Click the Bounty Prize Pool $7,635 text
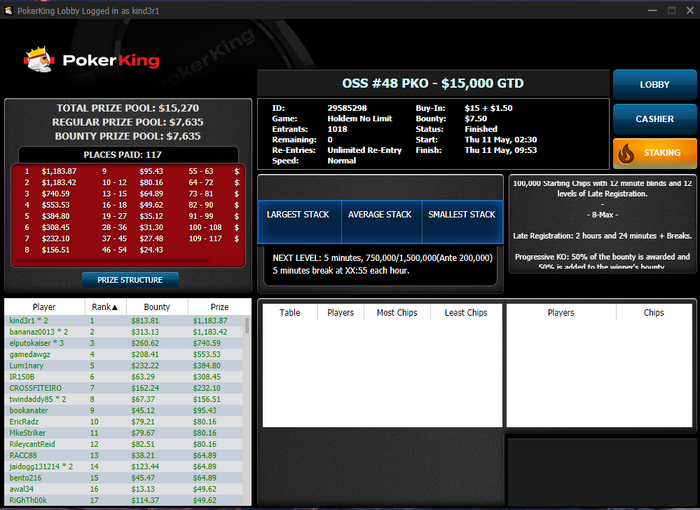The width and height of the screenshot is (700, 510). click(128, 136)
